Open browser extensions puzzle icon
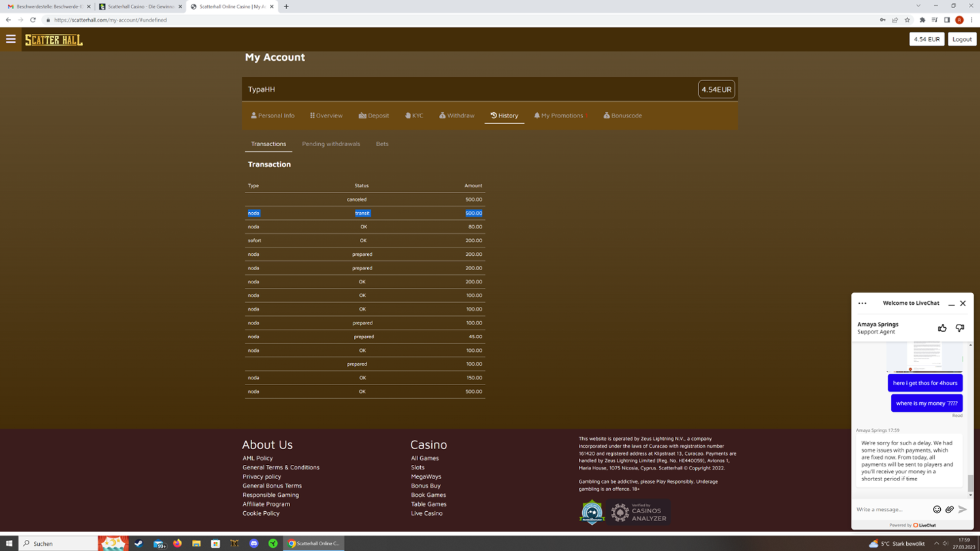 923,20
